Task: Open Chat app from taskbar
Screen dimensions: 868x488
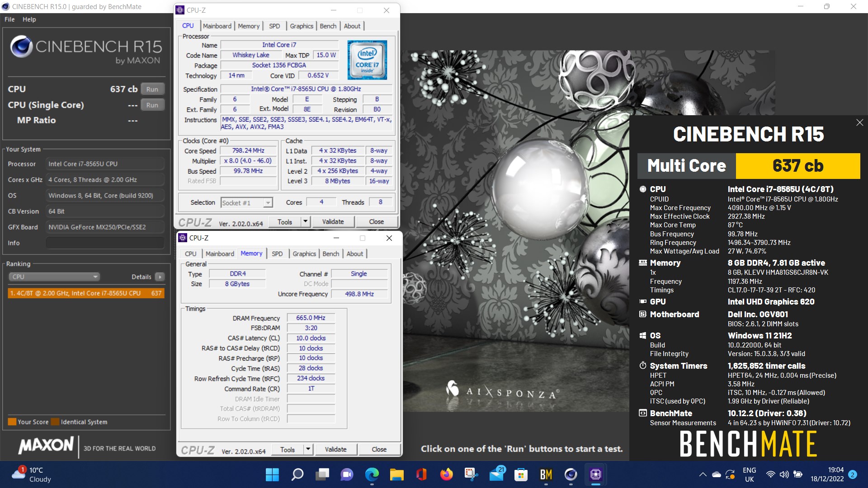Action: pos(347,474)
